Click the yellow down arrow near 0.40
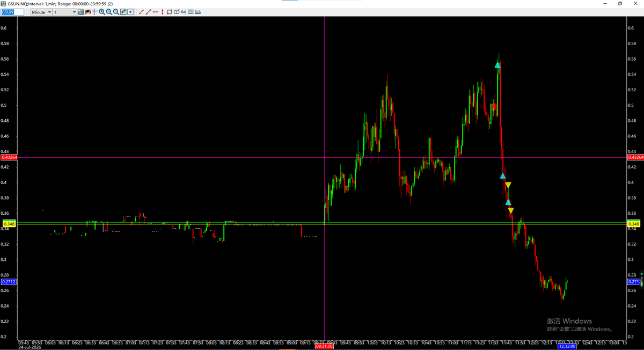The image size is (644, 350). tap(508, 185)
